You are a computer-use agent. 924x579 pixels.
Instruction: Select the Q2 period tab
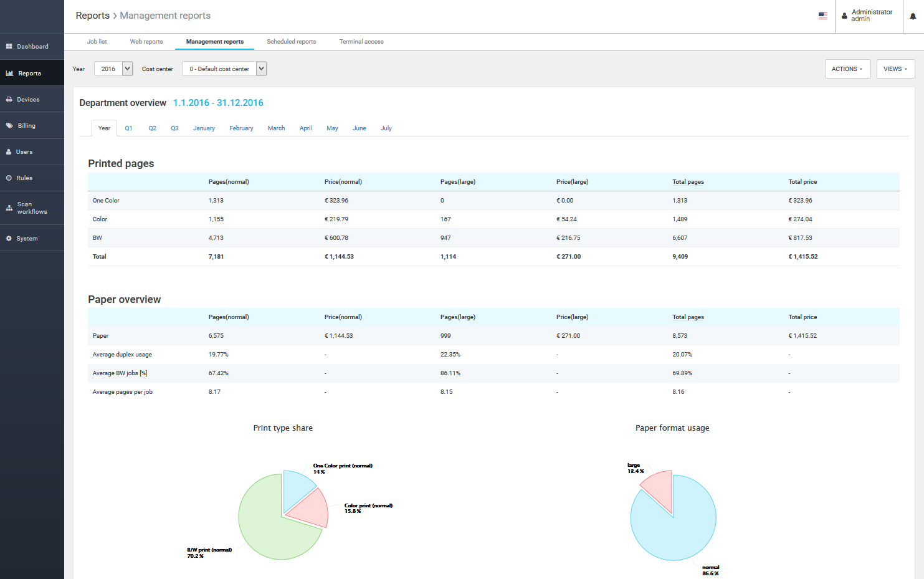pyautogui.click(x=152, y=128)
